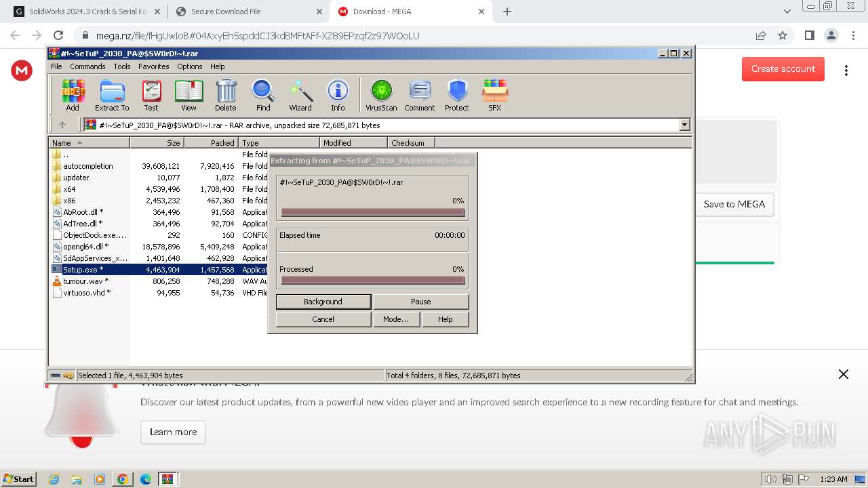Open the Favorites menu

[154, 66]
